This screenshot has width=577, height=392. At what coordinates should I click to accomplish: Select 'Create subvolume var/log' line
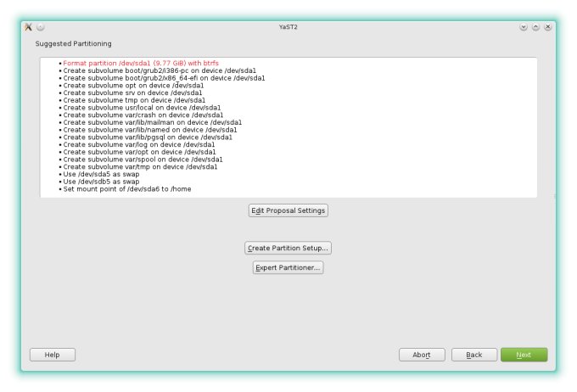coord(138,144)
